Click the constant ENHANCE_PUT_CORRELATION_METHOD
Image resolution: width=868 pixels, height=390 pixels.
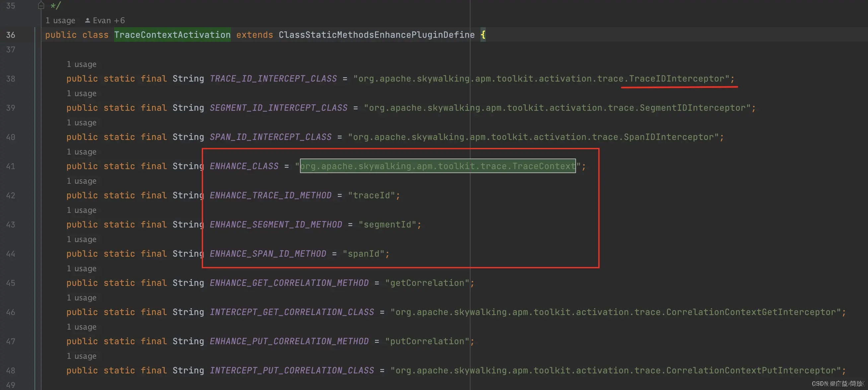pos(289,341)
